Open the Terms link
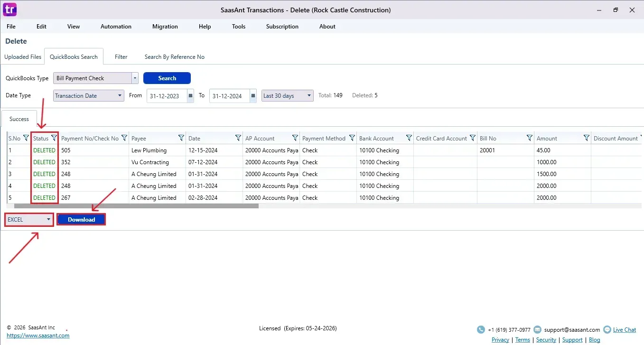Viewport: 644px width, 345px height. click(x=523, y=340)
